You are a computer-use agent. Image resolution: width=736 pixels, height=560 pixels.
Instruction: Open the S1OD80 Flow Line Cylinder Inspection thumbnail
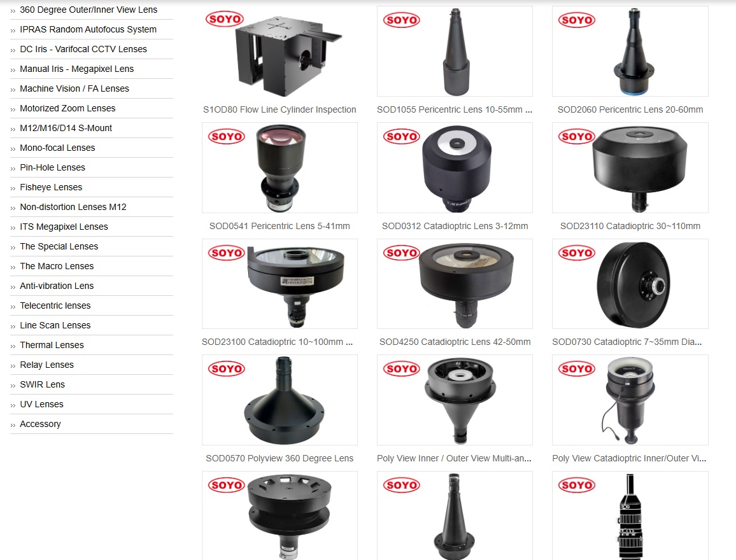click(x=280, y=51)
